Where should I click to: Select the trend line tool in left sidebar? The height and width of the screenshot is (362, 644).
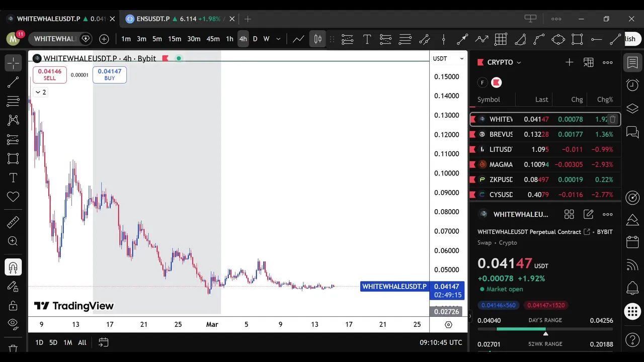tap(13, 82)
